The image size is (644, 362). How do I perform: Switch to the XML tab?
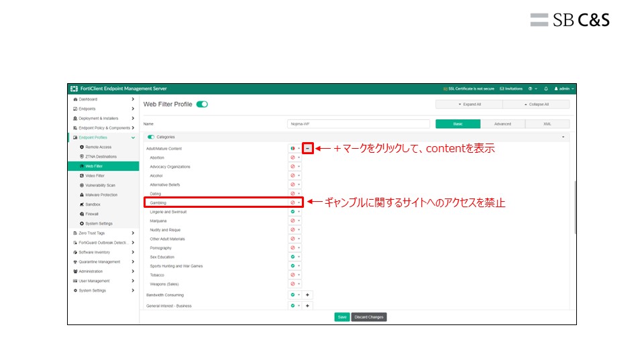click(x=547, y=124)
